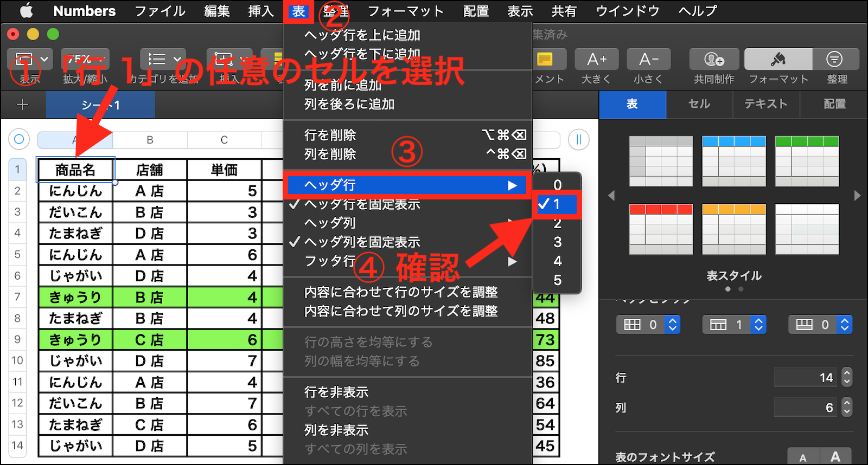
Task: Go to previous table styles page
Action: coord(611,195)
